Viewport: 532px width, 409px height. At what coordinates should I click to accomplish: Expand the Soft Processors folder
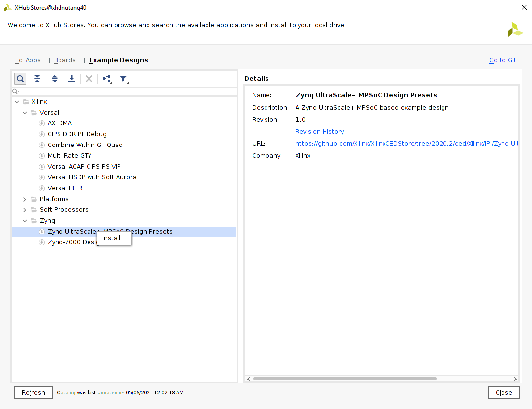(x=25, y=210)
